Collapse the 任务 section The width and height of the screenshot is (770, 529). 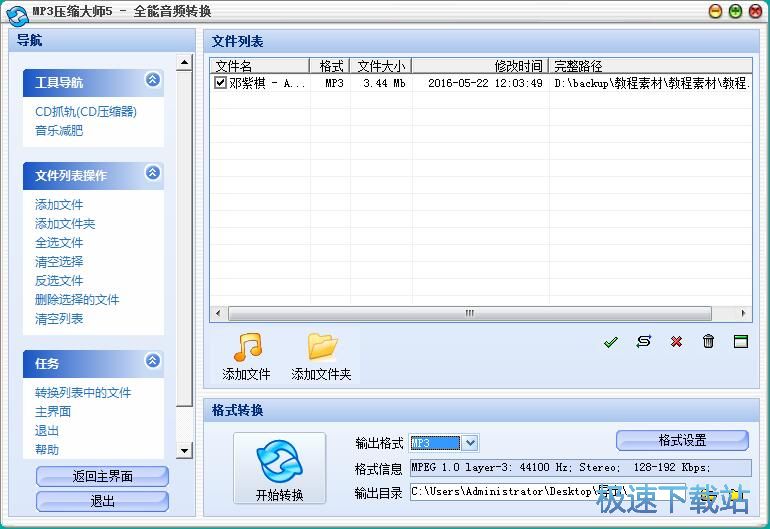153,361
